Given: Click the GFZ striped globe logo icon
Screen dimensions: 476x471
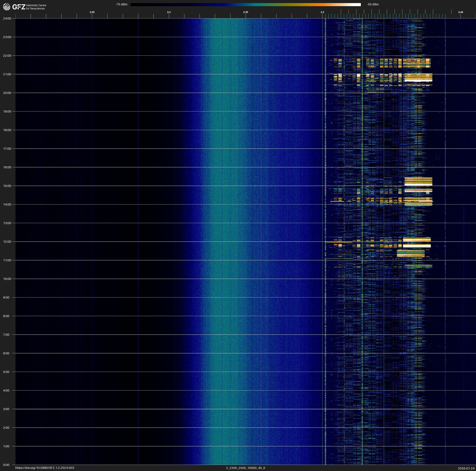Looking at the screenshot, I should [7, 7].
